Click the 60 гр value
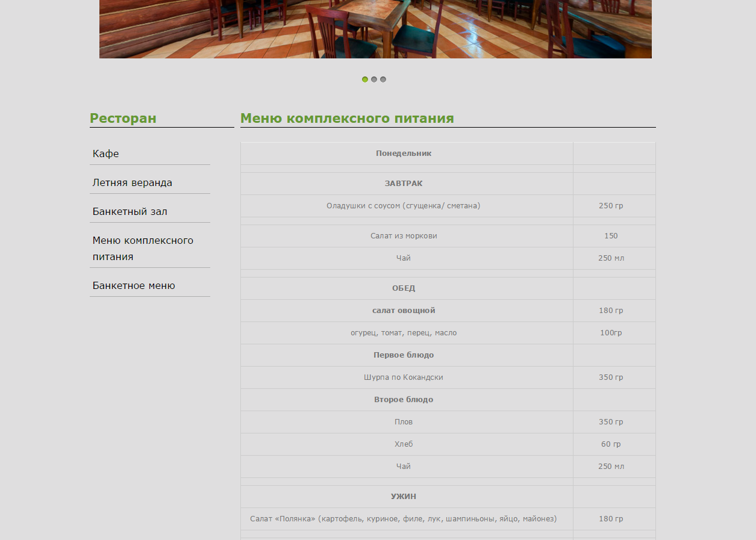The width and height of the screenshot is (756, 540). click(x=611, y=444)
